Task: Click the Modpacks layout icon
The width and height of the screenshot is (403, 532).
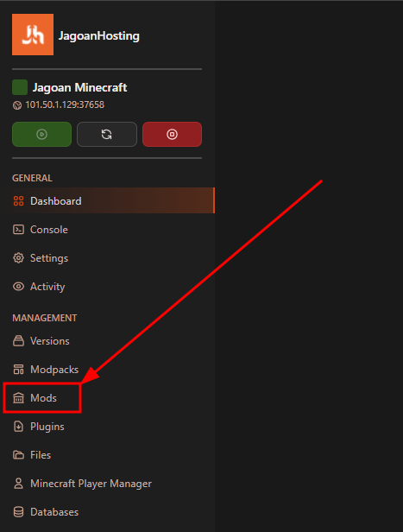Action: point(18,369)
